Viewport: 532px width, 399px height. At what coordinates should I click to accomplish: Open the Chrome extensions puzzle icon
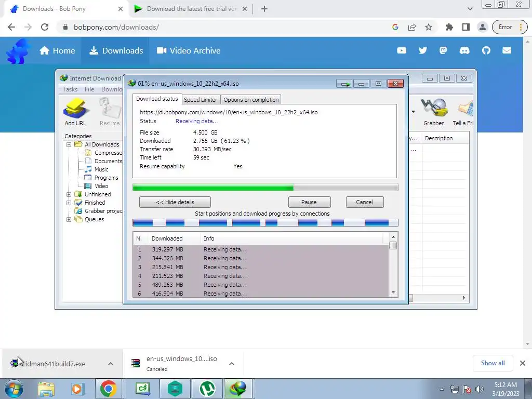click(449, 27)
